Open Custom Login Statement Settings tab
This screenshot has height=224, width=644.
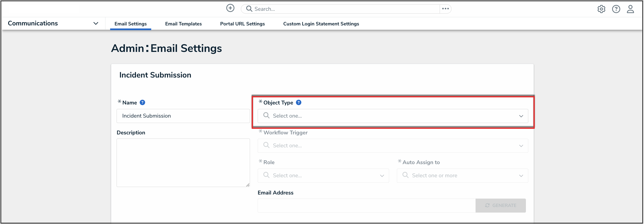coord(321,24)
